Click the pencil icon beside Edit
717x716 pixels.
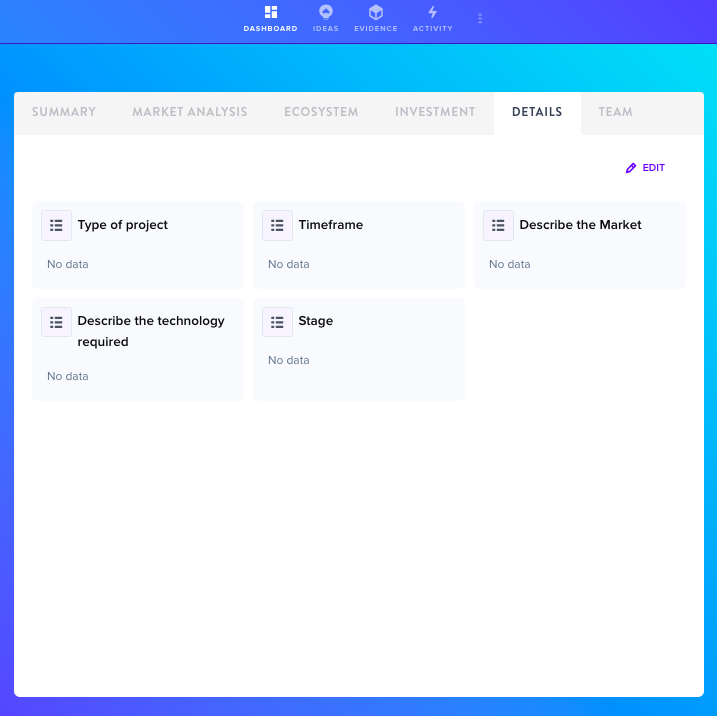(631, 168)
